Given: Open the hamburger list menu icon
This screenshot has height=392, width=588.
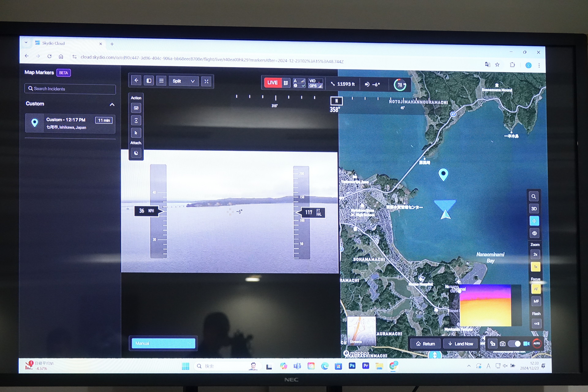Looking at the screenshot, I should click(161, 81).
